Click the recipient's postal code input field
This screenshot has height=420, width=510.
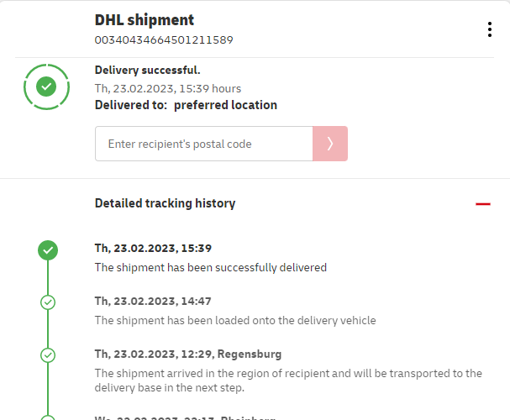tap(203, 144)
